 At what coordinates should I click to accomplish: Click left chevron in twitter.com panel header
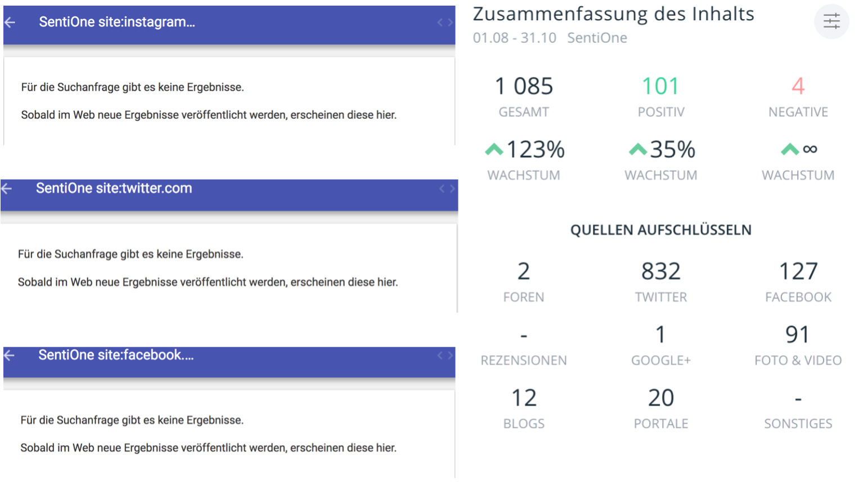442,189
